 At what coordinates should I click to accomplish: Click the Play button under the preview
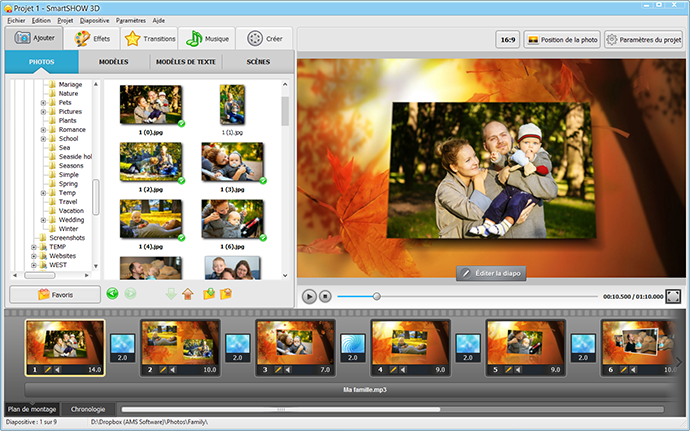[x=310, y=297]
